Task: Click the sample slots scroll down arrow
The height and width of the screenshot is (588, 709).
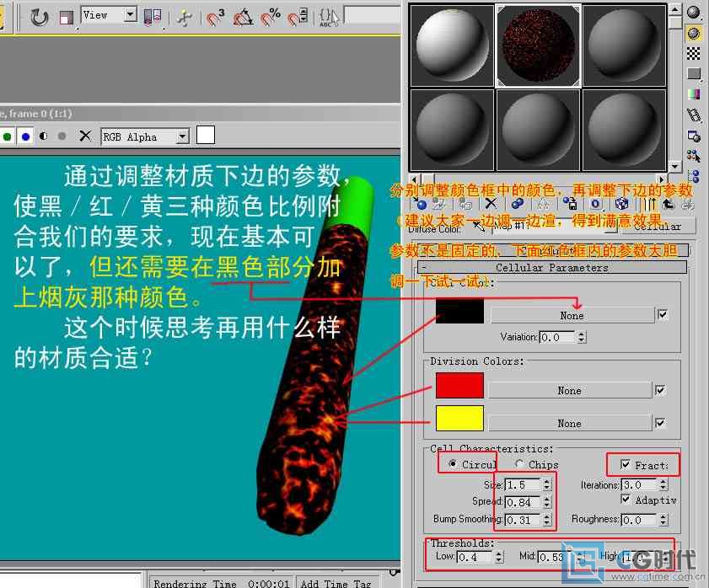Action: 674,166
